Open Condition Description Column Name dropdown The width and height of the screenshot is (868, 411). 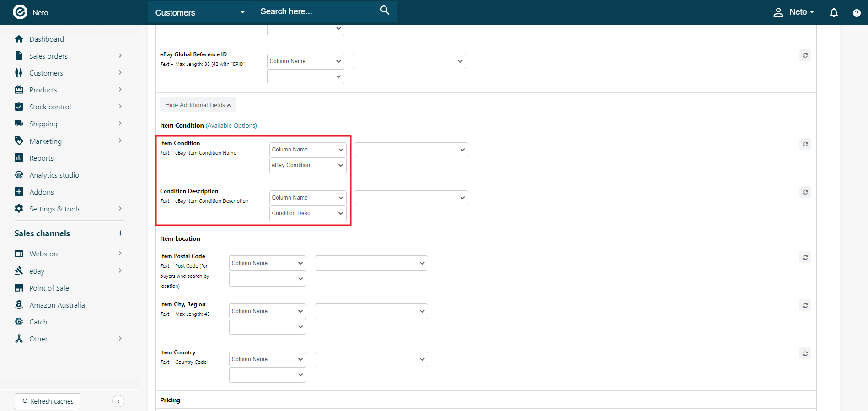pos(308,198)
